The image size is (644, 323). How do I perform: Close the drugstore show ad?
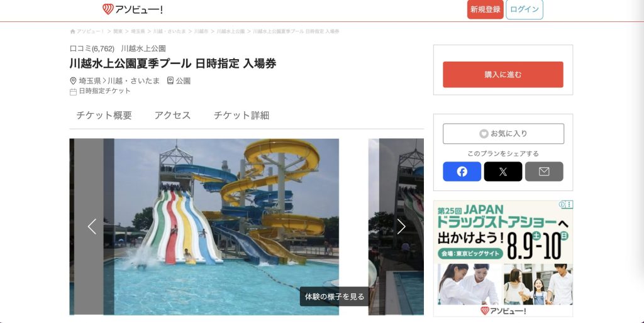(x=569, y=204)
